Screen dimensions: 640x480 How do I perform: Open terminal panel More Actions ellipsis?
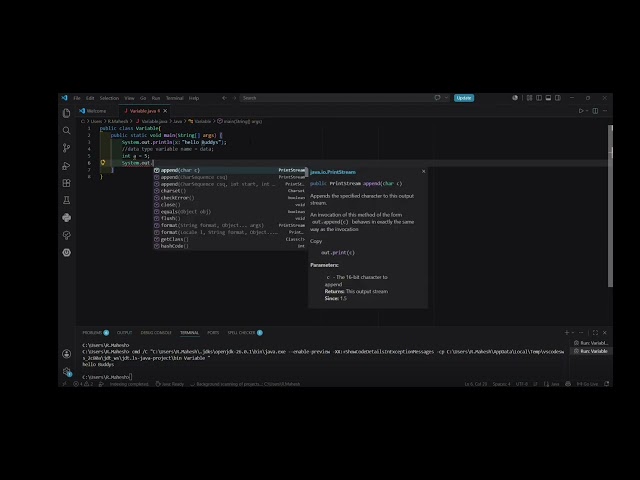tap(581, 333)
